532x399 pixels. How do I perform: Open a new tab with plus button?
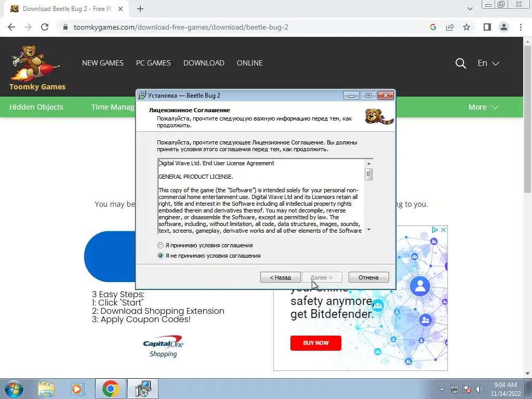[140, 9]
